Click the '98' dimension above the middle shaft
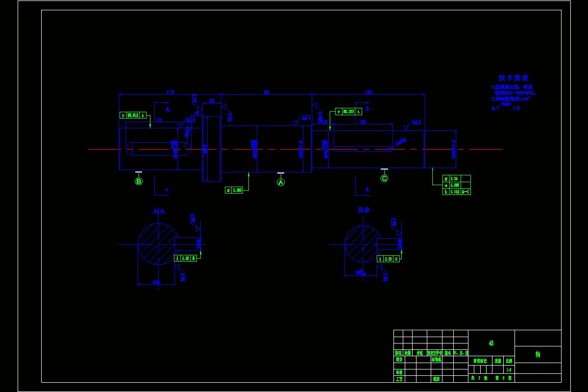The width and height of the screenshot is (588, 392). click(267, 92)
